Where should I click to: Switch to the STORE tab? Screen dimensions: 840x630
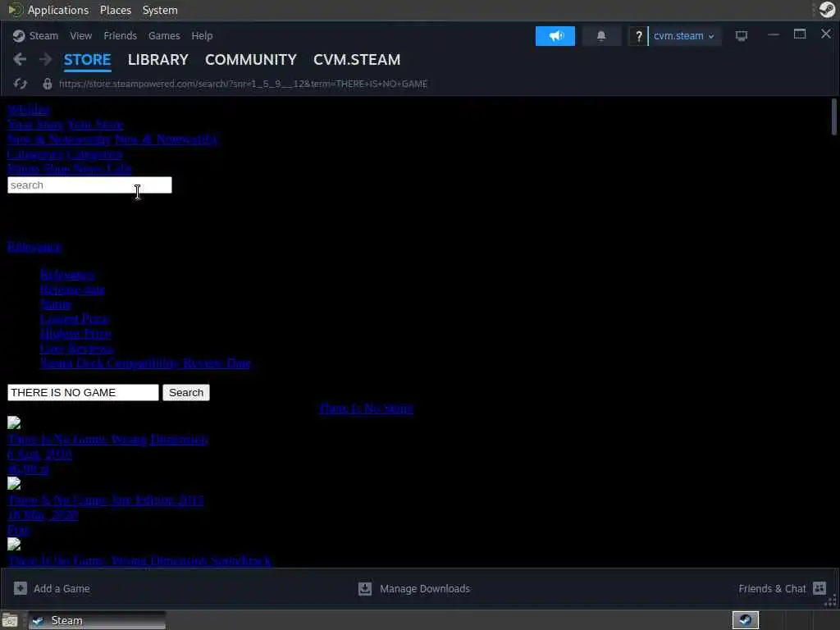tap(87, 60)
